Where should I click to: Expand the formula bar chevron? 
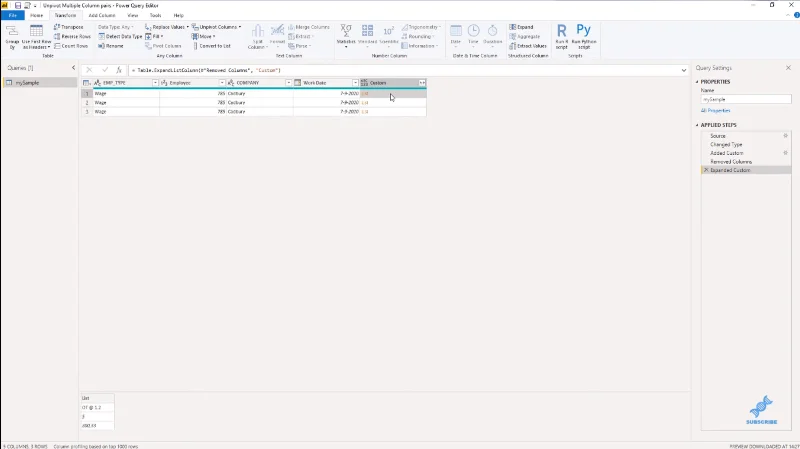tap(684, 70)
